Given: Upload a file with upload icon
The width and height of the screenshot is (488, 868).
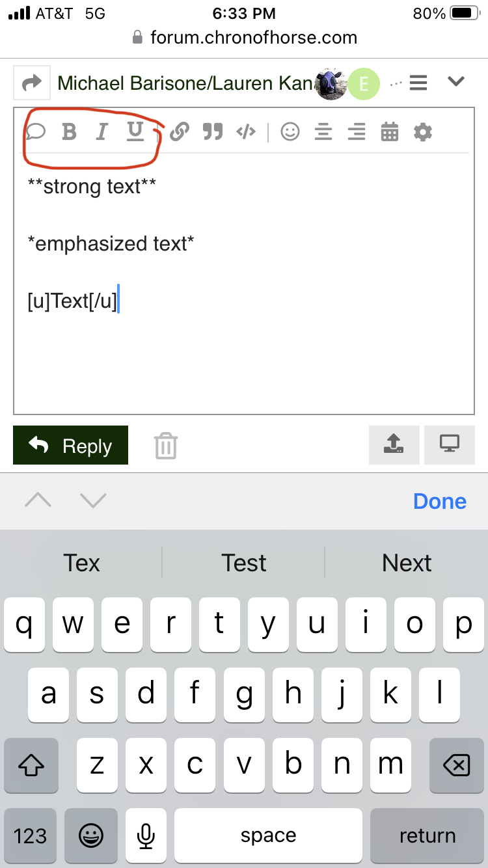Looking at the screenshot, I should tap(394, 445).
